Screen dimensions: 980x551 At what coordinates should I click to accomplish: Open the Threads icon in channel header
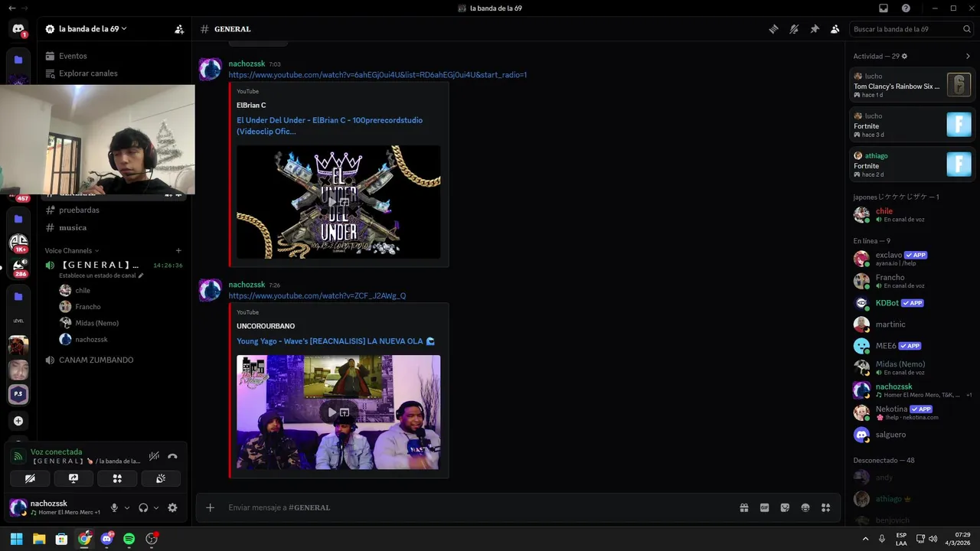click(774, 29)
